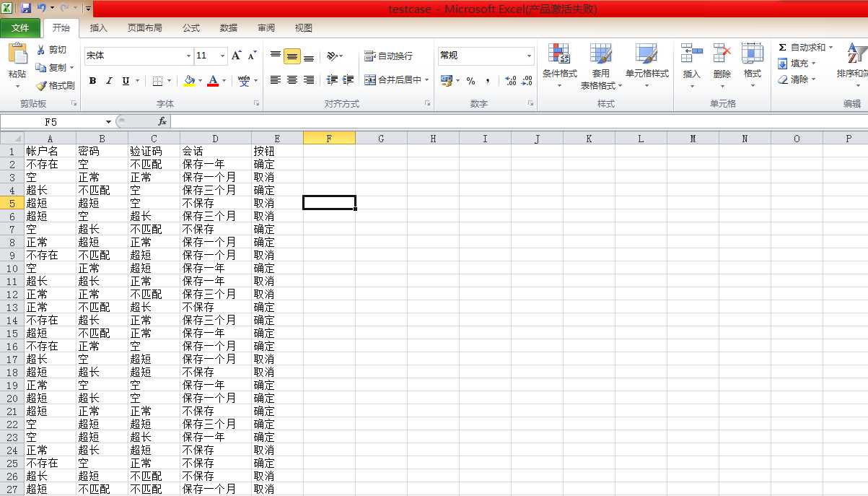The width and height of the screenshot is (868, 496).
Task: Click the Paste (粘贴) clipboard icon
Action: (17, 54)
